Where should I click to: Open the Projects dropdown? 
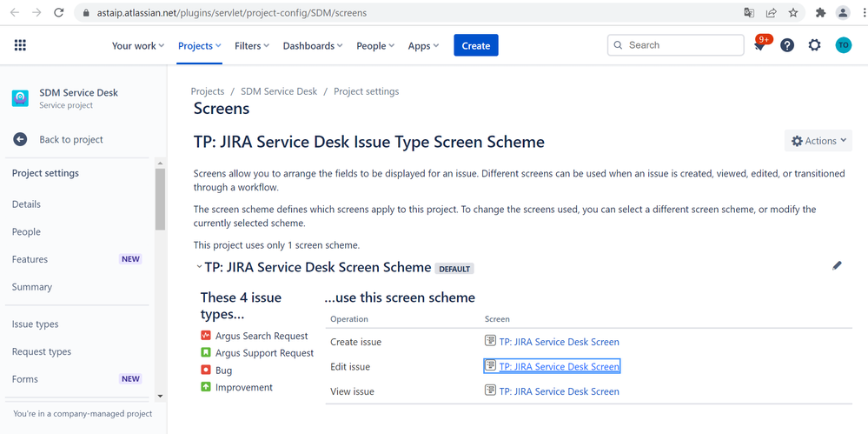pos(199,45)
